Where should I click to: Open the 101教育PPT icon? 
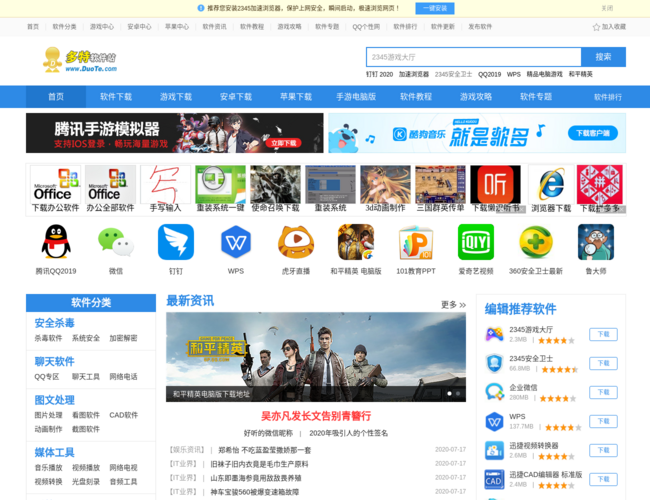[416, 242]
